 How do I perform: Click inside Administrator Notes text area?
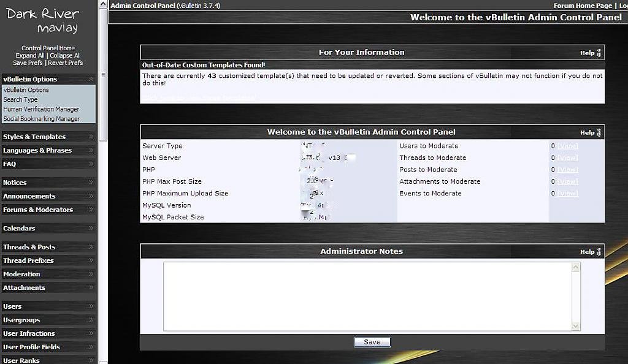click(x=367, y=297)
